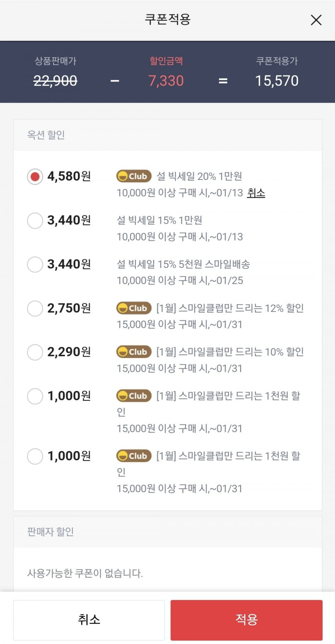Click the 쿠폰적용가 15,570 amount
The image size is (335, 644).
coord(277,81)
